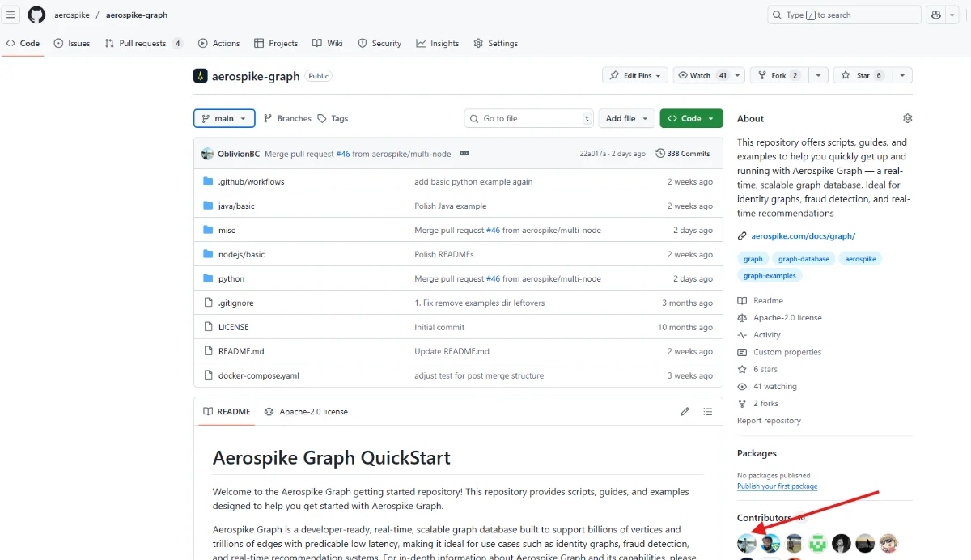The image size is (971, 560).
Task: Open the LICENSE file
Action: (x=234, y=327)
